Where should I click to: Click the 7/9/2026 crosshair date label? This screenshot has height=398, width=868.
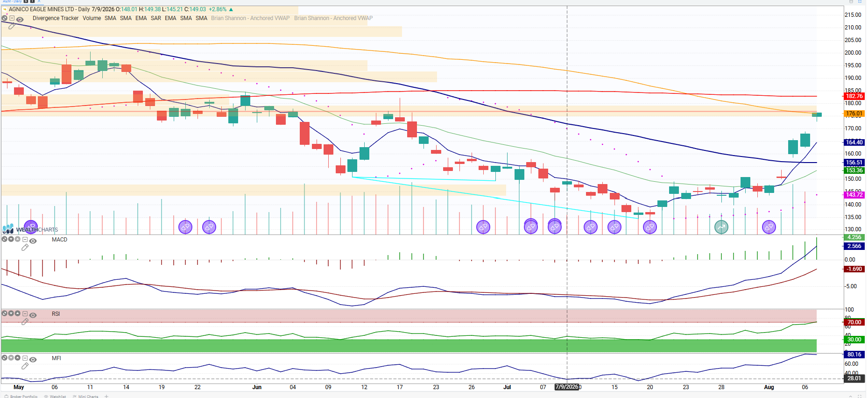(567, 387)
